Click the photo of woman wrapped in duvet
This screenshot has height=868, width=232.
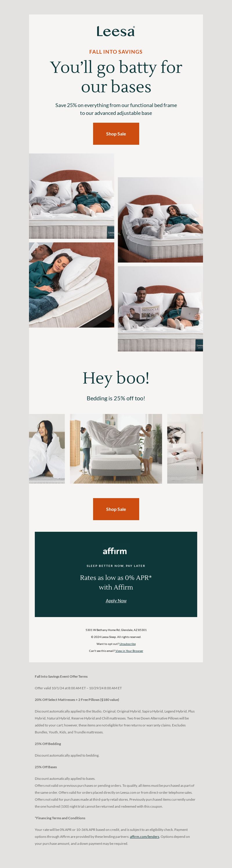pyautogui.click(x=47, y=449)
